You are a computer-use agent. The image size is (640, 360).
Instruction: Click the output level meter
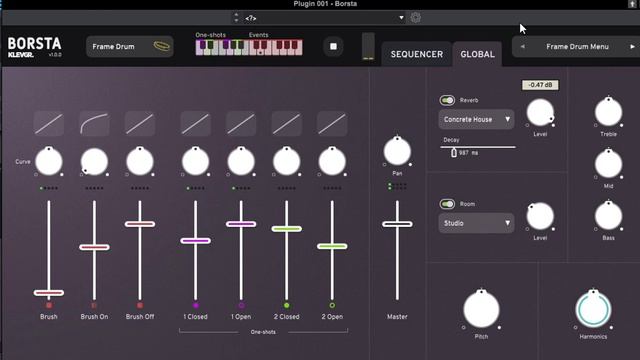coord(368,47)
